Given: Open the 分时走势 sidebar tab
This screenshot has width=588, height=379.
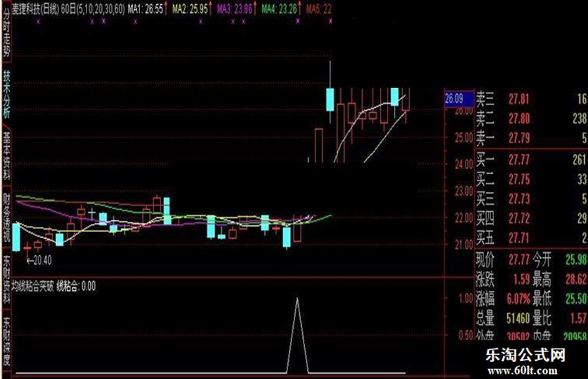Looking at the screenshot, I should [x=6, y=32].
